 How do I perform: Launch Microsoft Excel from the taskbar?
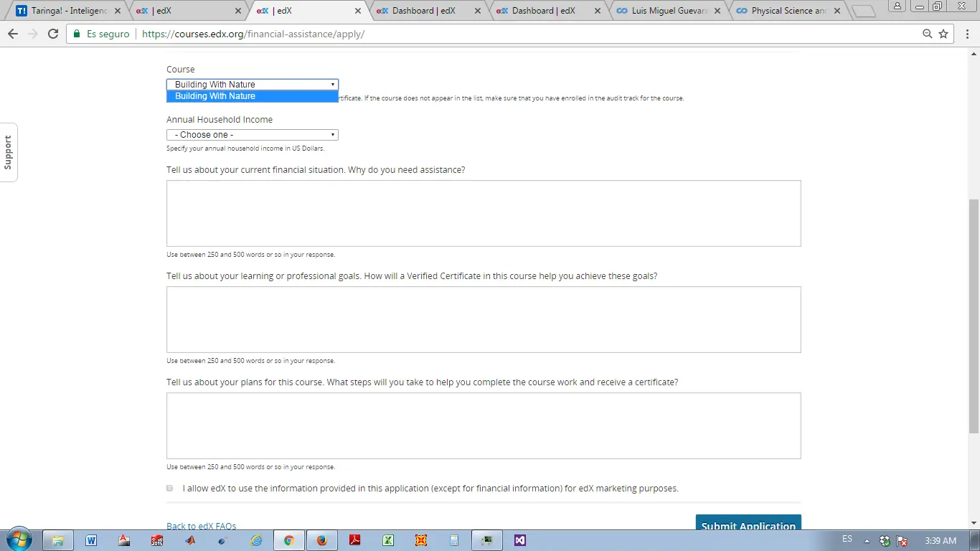coord(388,540)
